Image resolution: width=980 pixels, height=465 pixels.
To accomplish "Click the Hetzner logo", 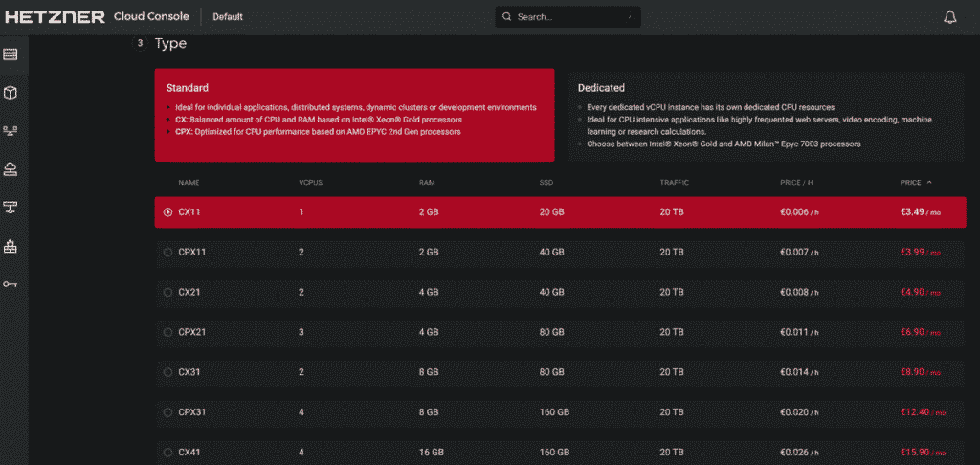I will pos(55,17).
